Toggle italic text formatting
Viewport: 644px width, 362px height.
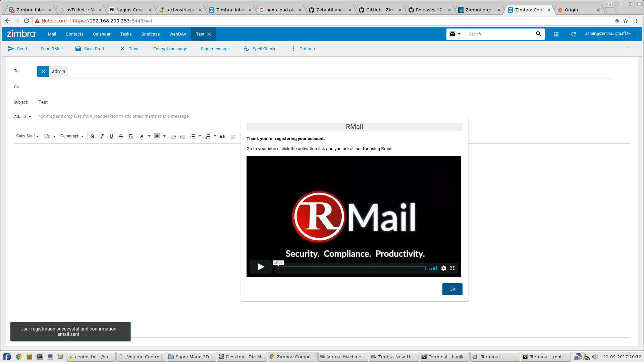102,136
